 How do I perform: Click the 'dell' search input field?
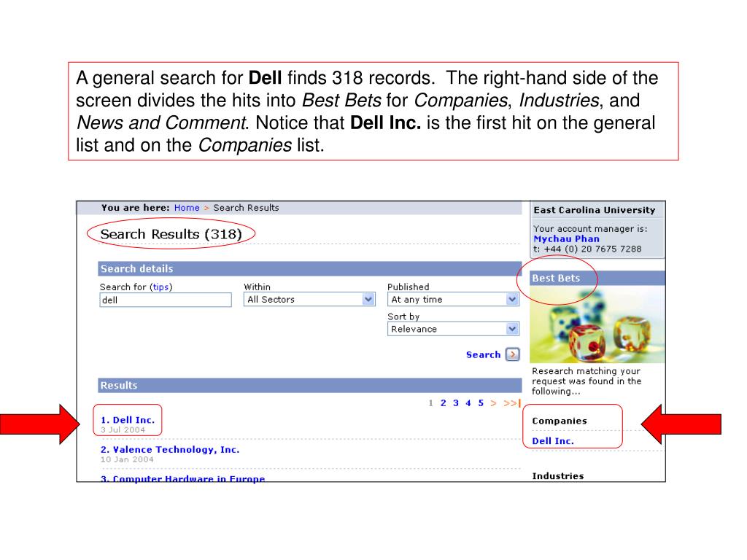coord(166,300)
